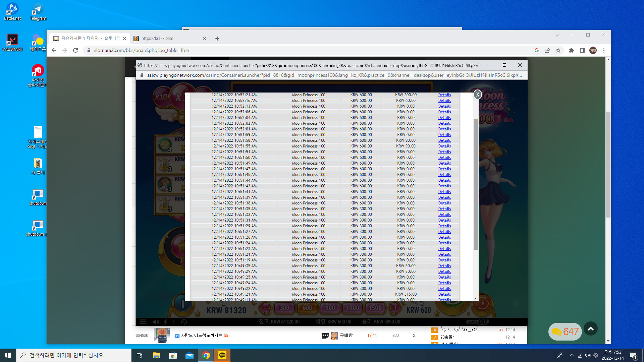Go back in Chrome
Viewport: 644px width, 362px height.
[x=54, y=50]
